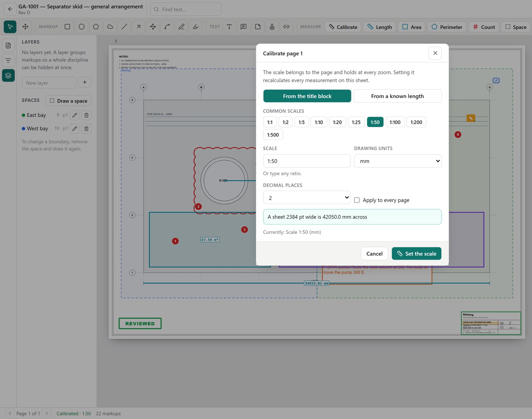Add a new layer with plus button

click(85, 82)
